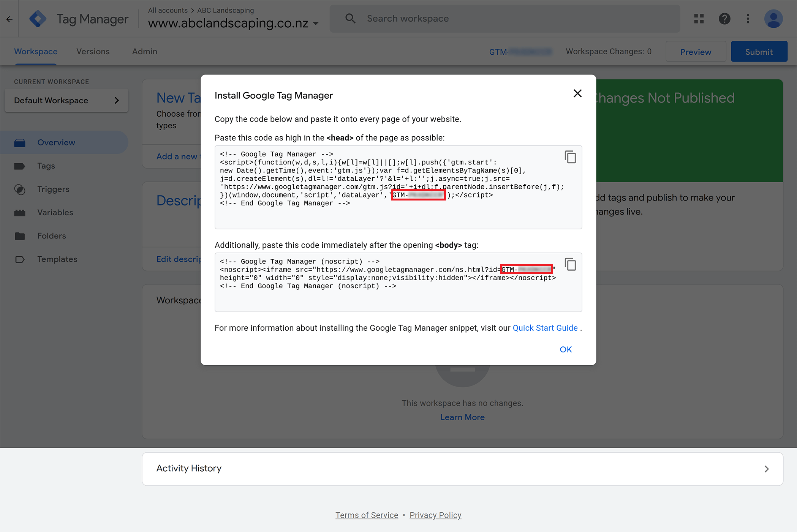Click the search magnifier icon
797x532 pixels.
pos(350,19)
